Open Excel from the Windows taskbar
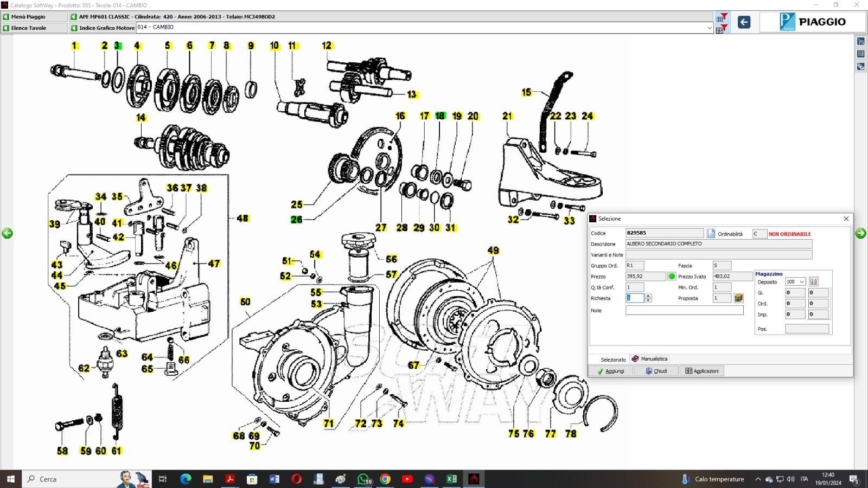Screen dimensions: 868x488 (451, 479)
